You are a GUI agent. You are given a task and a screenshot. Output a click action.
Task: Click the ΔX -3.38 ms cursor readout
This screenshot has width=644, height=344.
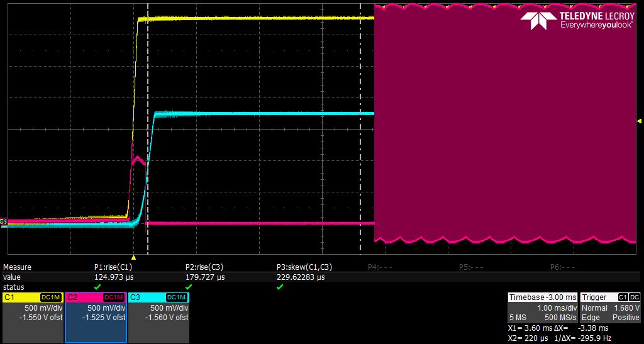pyautogui.click(x=580, y=328)
